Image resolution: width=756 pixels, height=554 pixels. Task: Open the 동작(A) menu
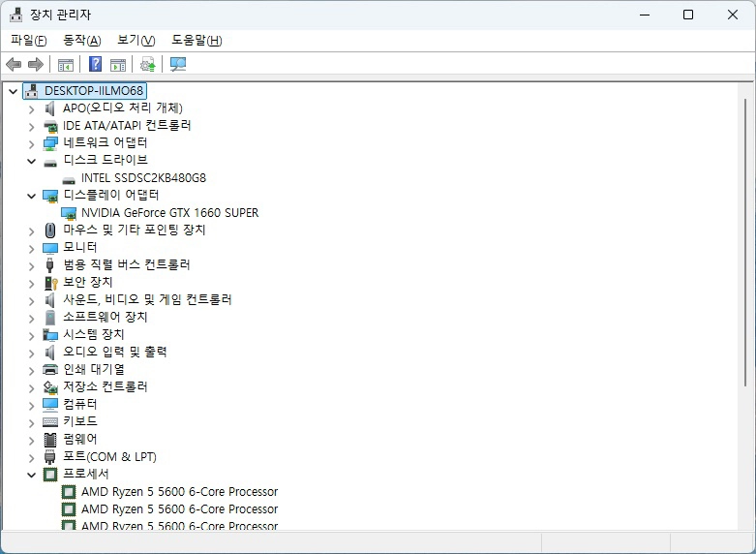click(82, 40)
